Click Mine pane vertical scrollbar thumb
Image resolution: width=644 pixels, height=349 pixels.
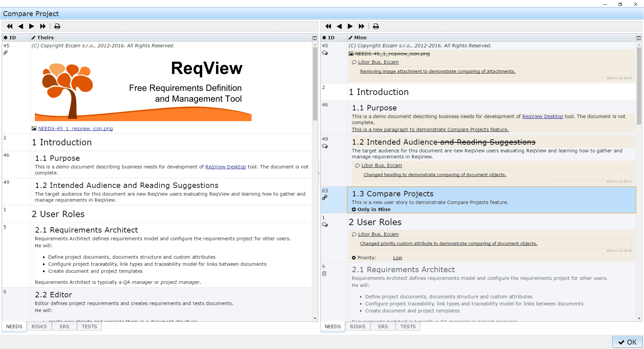(639, 86)
